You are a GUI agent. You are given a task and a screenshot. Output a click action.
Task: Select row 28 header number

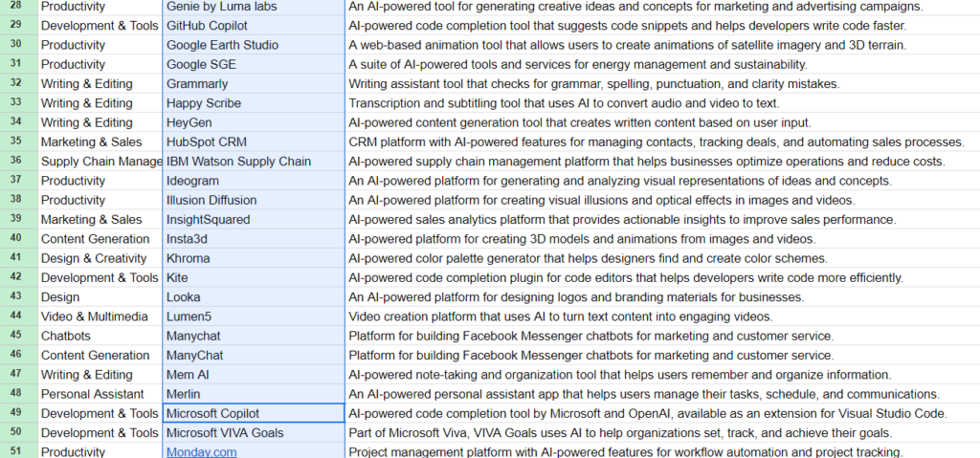coord(16,7)
